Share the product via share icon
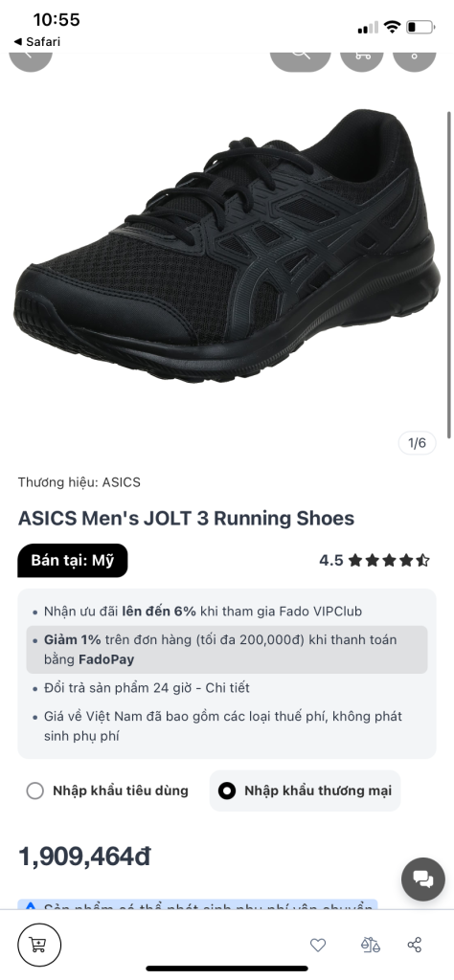This screenshot has height=980, width=454. pyautogui.click(x=414, y=945)
